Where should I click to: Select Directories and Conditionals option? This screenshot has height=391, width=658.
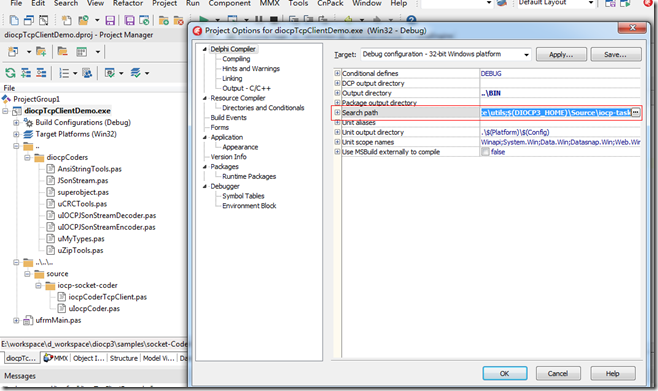pos(263,108)
